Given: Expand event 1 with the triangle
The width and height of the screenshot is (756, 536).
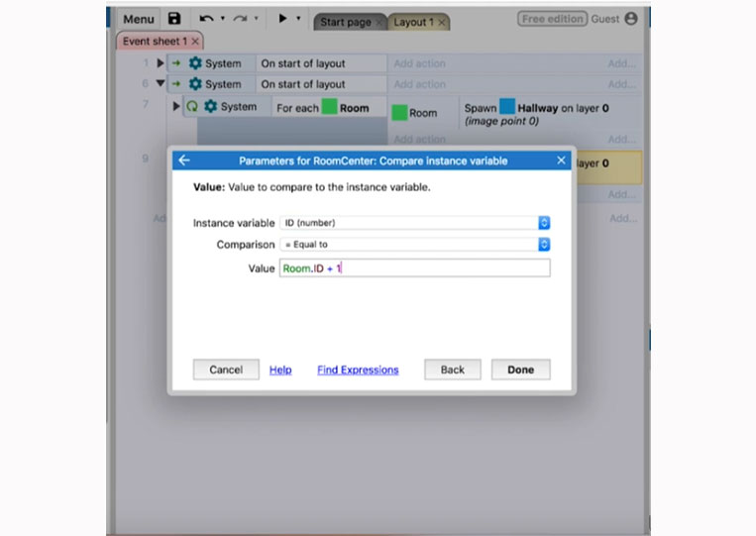Looking at the screenshot, I should (161, 63).
